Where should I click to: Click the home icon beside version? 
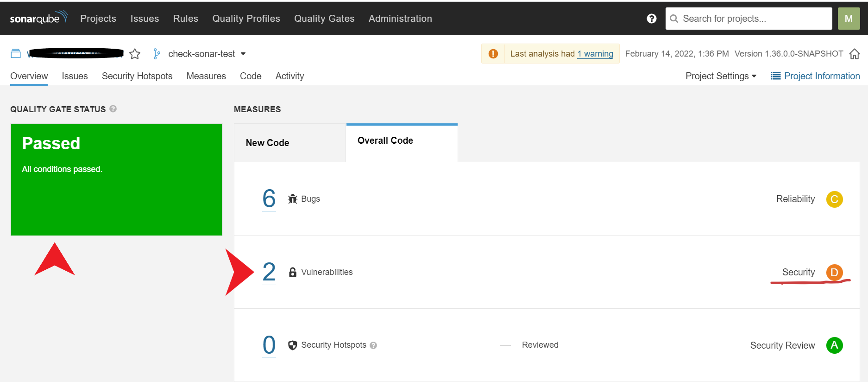855,54
